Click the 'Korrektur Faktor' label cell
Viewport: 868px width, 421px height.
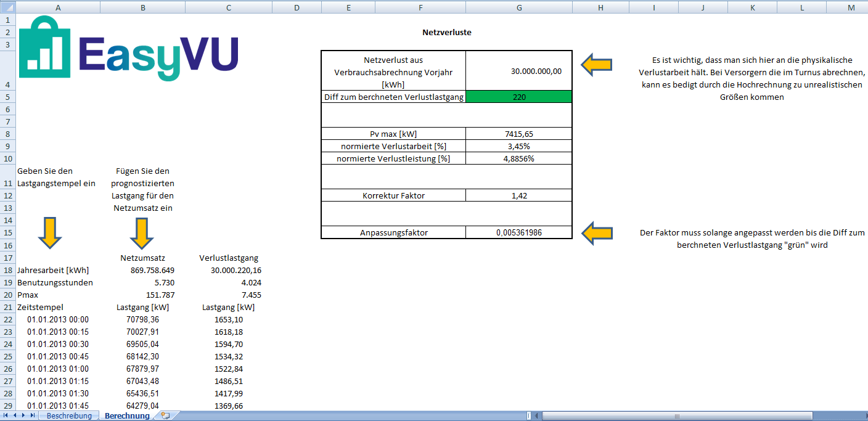pyautogui.click(x=393, y=195)
